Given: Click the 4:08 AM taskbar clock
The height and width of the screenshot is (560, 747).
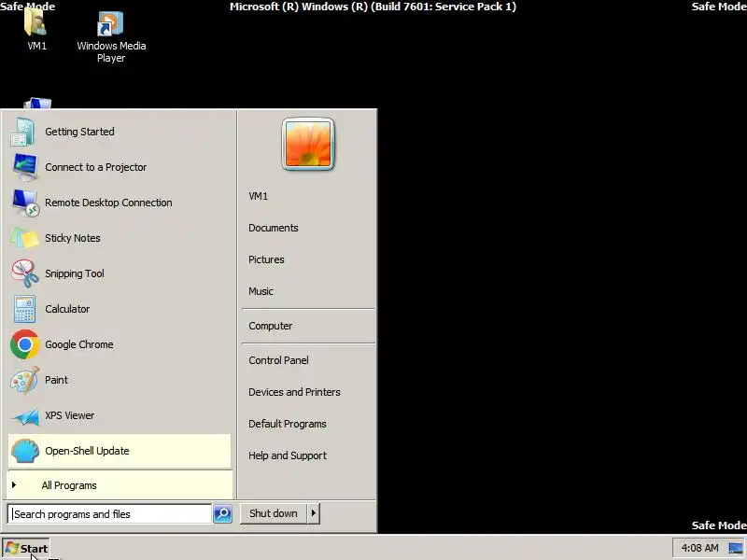Looking at the screenshot, I should pyautogui.click(x=699, y=548).
